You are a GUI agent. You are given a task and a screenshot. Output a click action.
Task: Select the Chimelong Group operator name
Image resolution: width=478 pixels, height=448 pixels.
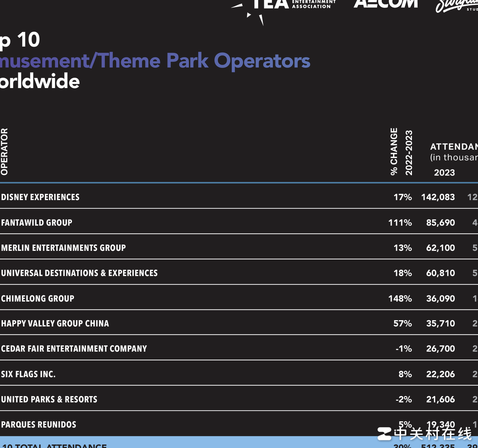click(x=38, y=298)
